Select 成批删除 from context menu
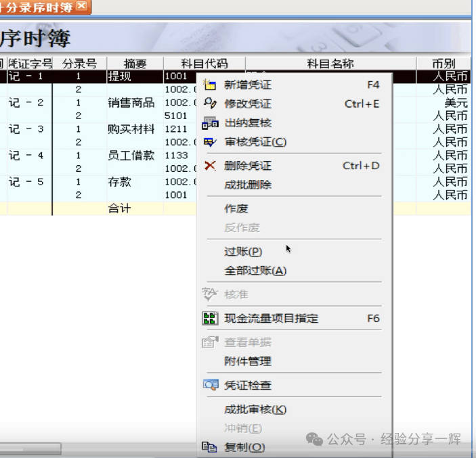The height and width of the screenshot is (458, 476). [248, 185]
